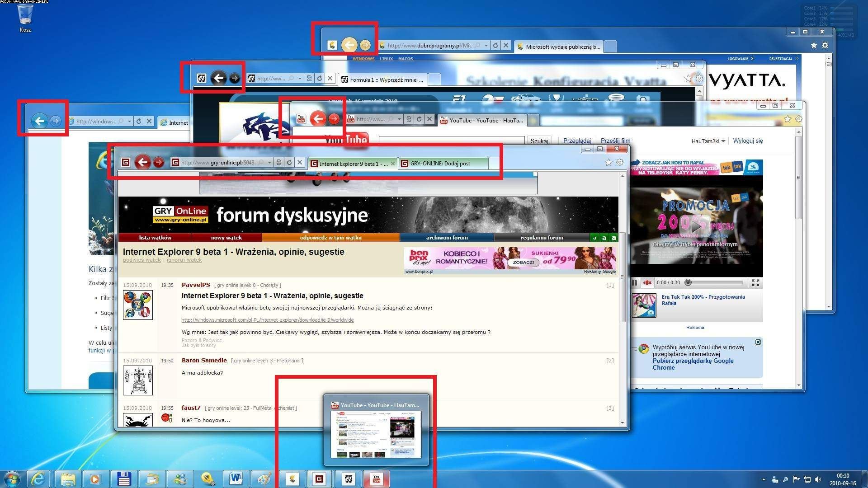Open address bar dropdown in GRY-OnLine window

[269, 163]
